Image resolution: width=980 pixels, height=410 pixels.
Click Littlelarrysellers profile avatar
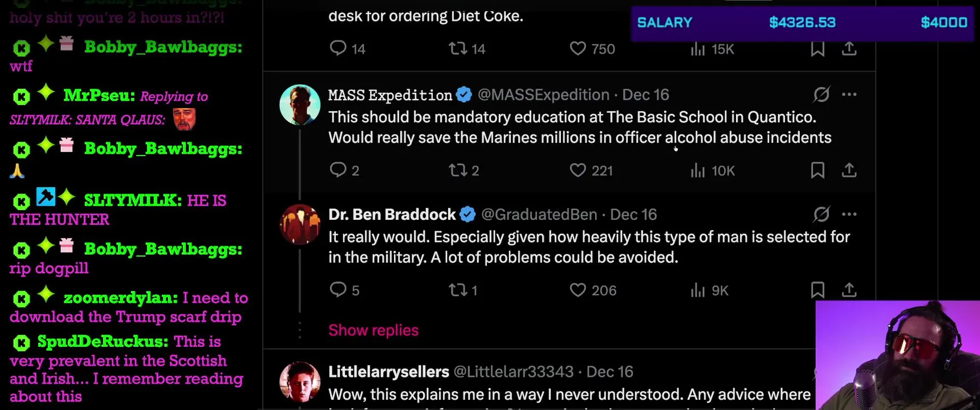[300, 382]
